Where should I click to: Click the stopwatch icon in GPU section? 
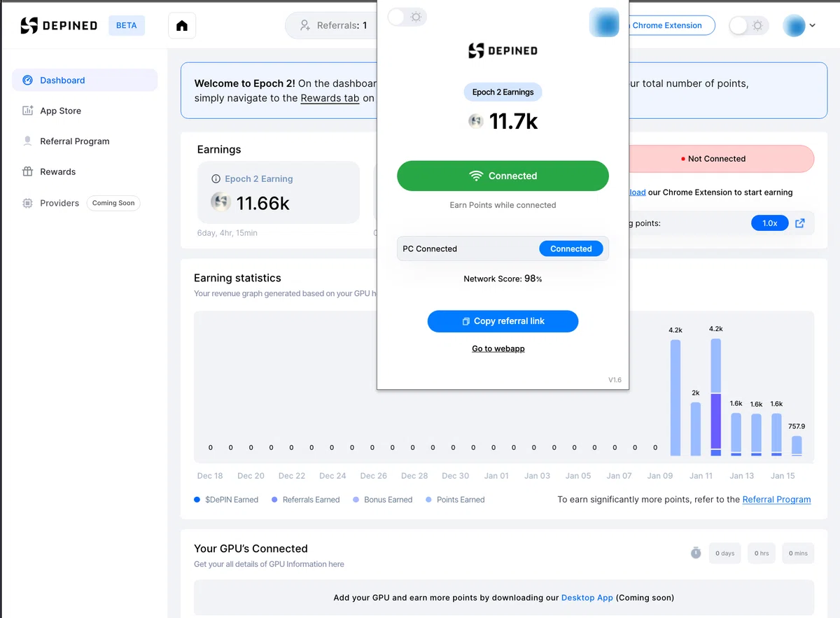coord(696,553)
